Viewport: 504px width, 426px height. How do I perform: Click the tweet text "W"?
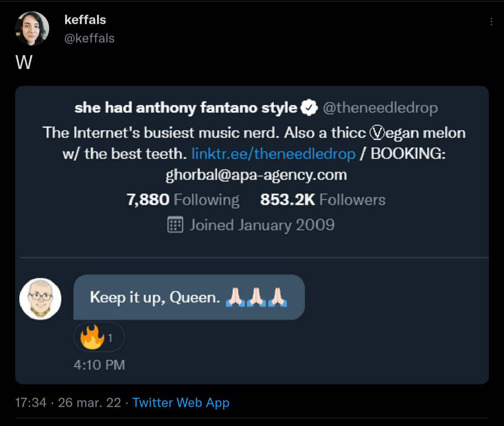24,63
